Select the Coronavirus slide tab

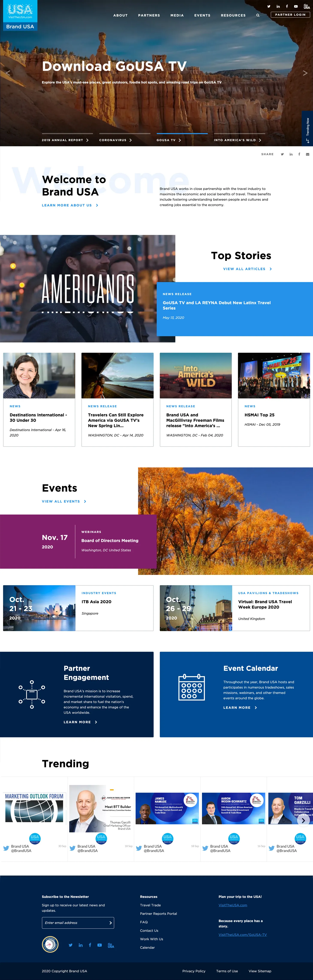coord(115,140)
